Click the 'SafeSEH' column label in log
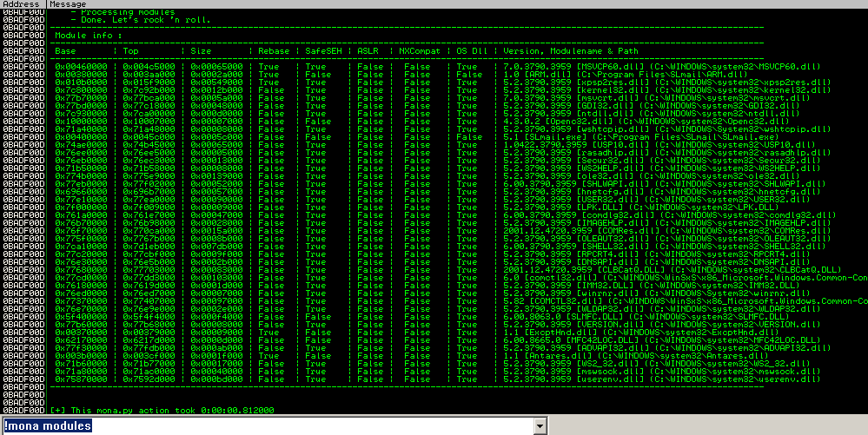Viewport: 868px width, 435px height. coord(323,51)
